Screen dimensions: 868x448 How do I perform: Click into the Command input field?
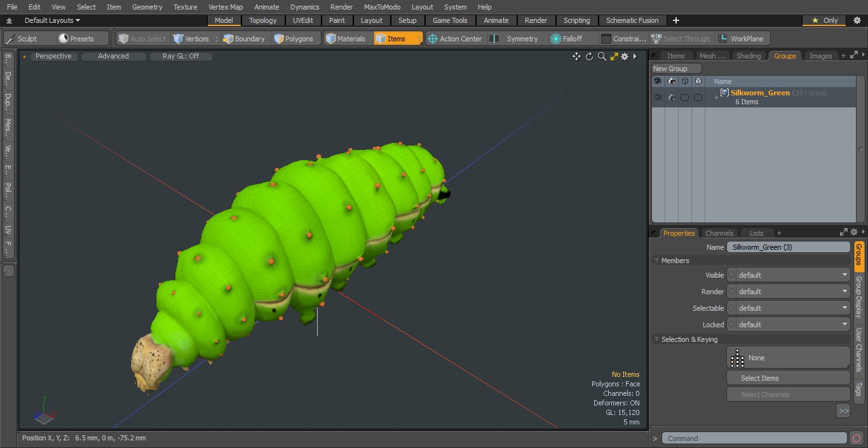click(754, 438)
